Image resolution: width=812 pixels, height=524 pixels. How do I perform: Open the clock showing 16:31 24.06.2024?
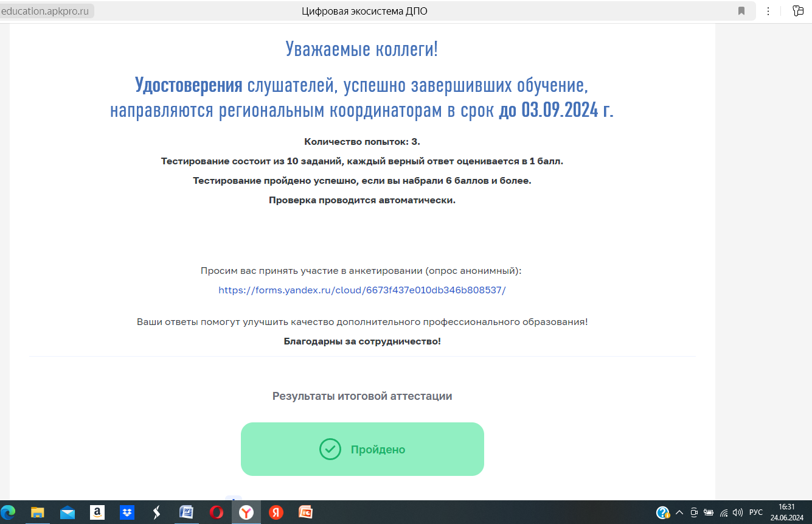(x=786, y=512)
